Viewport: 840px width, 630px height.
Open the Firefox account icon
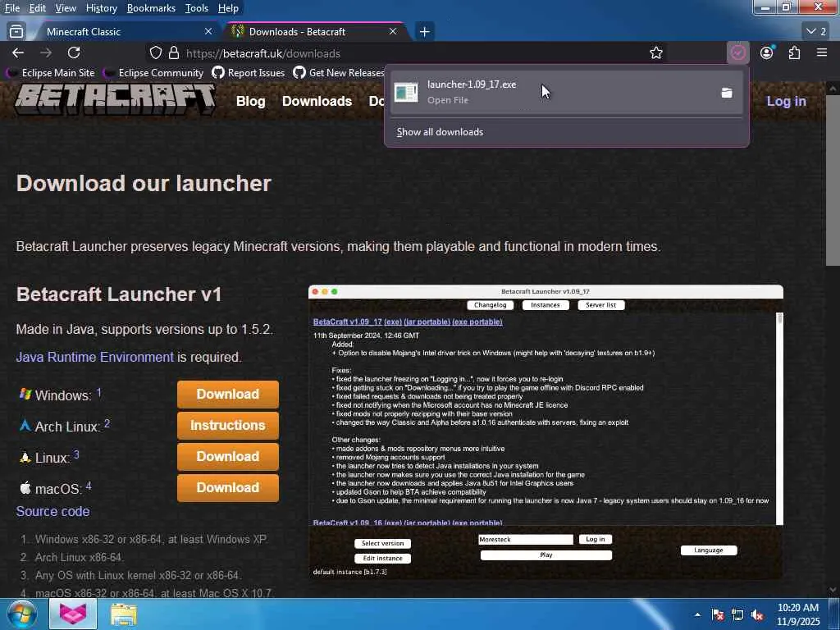(x=767, y=52)
